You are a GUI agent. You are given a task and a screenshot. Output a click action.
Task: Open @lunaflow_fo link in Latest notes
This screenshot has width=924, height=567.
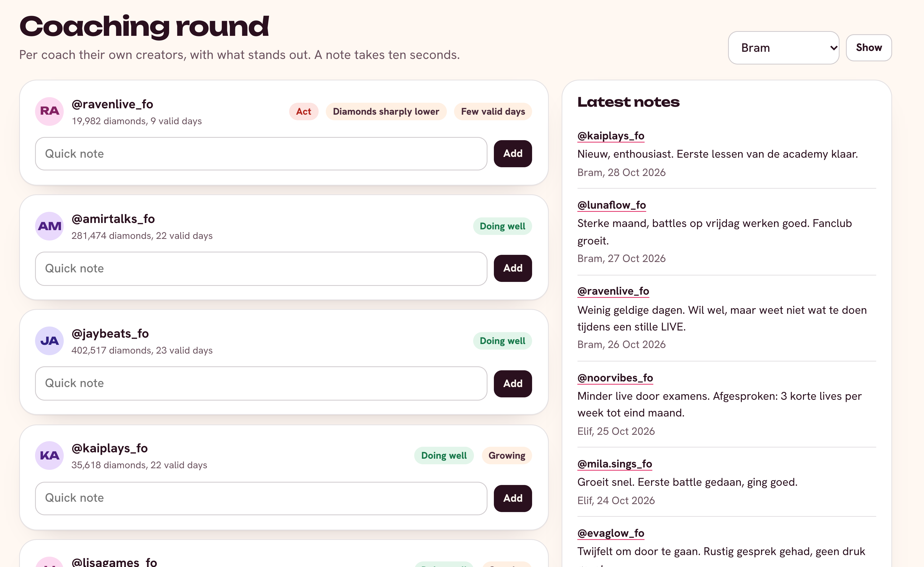tap(612, 205)
